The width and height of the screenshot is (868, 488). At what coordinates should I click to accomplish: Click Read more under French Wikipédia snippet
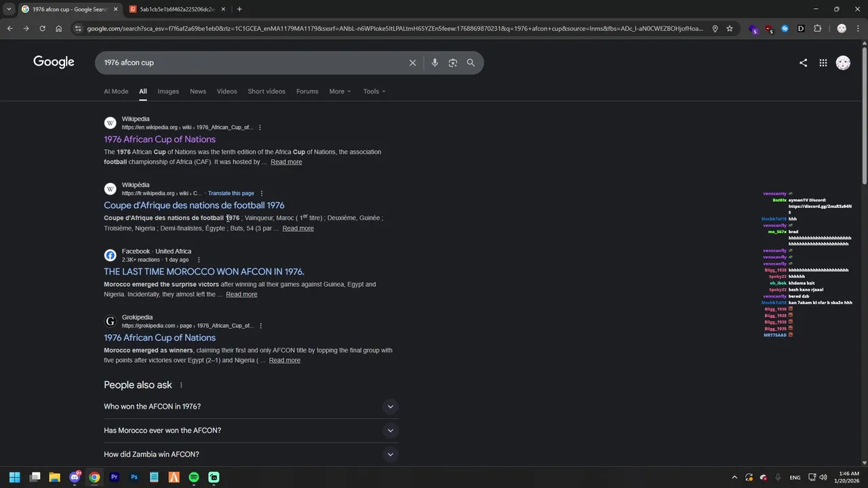(298, 228)
